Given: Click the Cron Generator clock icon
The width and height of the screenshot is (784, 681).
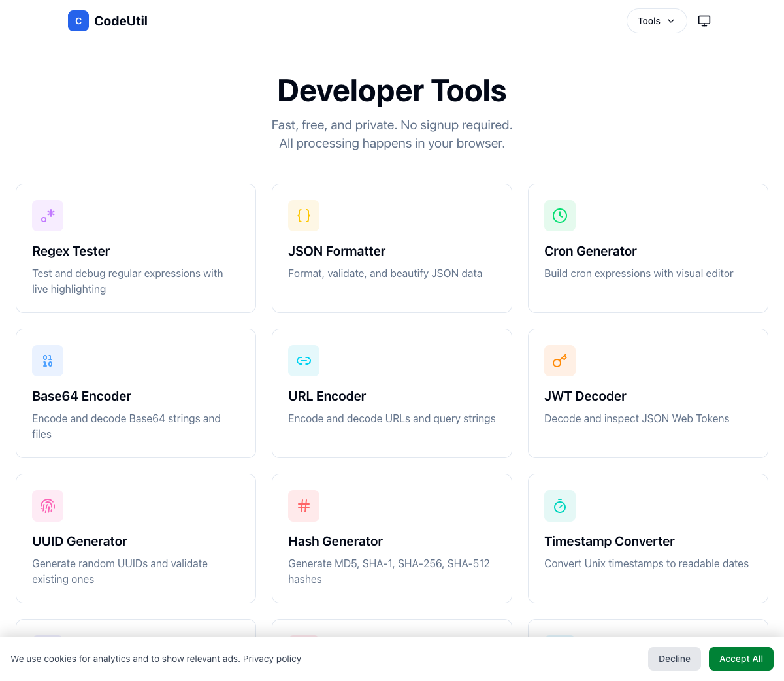Looking at the screenshot, I should (560, 216).
